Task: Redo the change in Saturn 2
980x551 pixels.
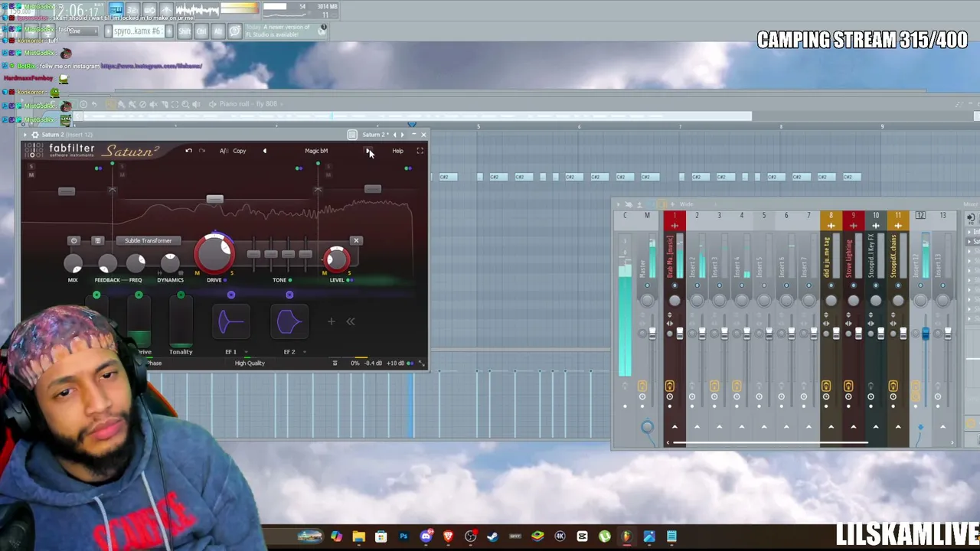Action: coord(202,151)
